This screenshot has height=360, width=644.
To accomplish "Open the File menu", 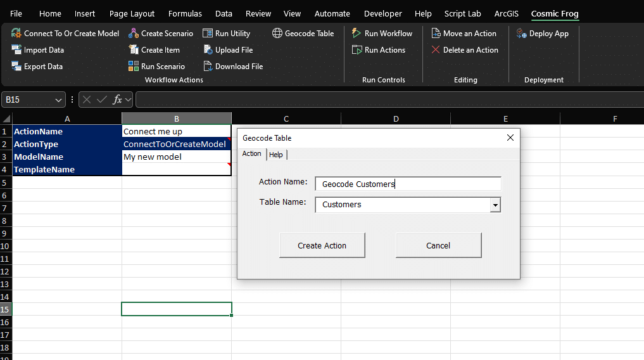I will [x=16, y=13].
